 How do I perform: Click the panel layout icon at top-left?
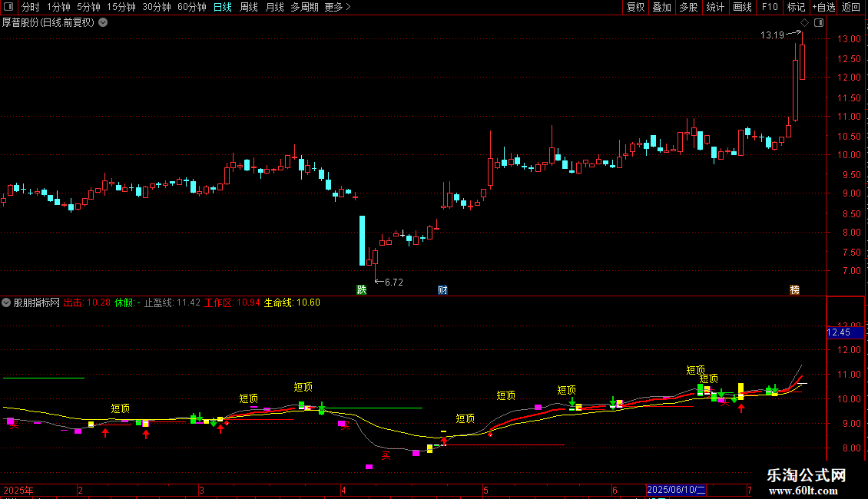8,7
